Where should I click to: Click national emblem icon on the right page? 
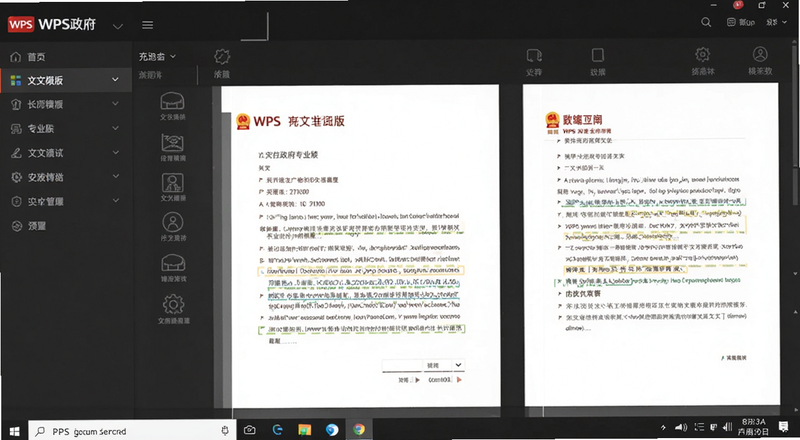point(553,120)
